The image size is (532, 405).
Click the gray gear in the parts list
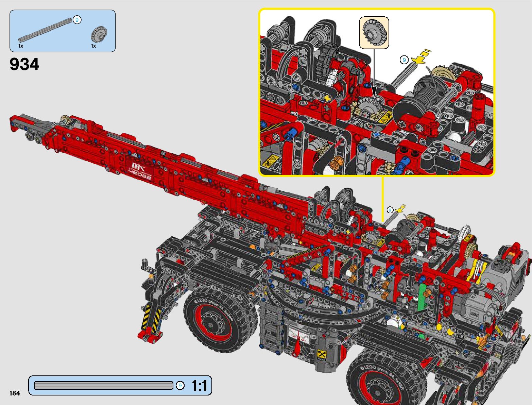tap(99, 34)
